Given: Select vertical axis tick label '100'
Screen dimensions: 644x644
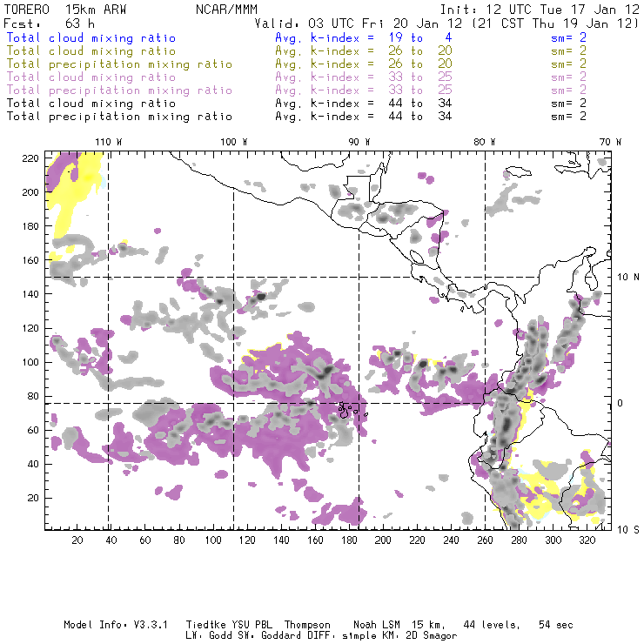Looking at the screenshot, I should click(x=30, y=362).
